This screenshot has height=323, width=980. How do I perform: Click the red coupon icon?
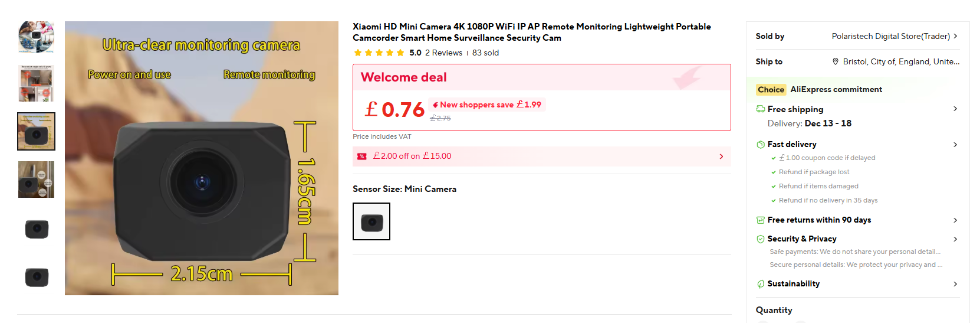[362, 156]
